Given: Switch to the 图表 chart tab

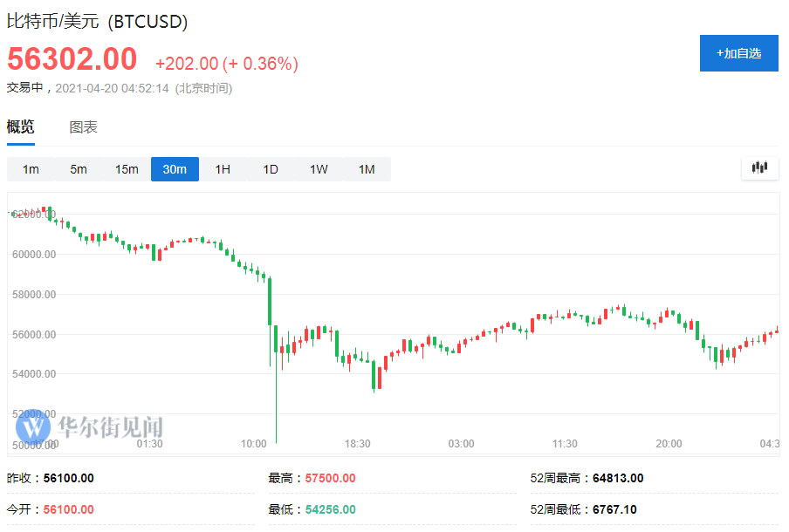Looking at the screenshot, I should tap(82, 126).
